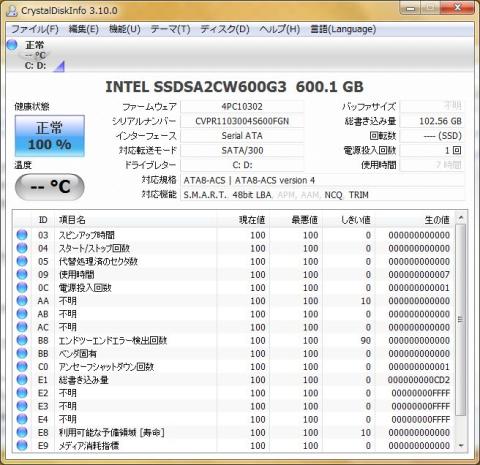Click the total writes value 102.56 GB
The width and height of the screenshot is (480, 465).
[x=432, y=121]
